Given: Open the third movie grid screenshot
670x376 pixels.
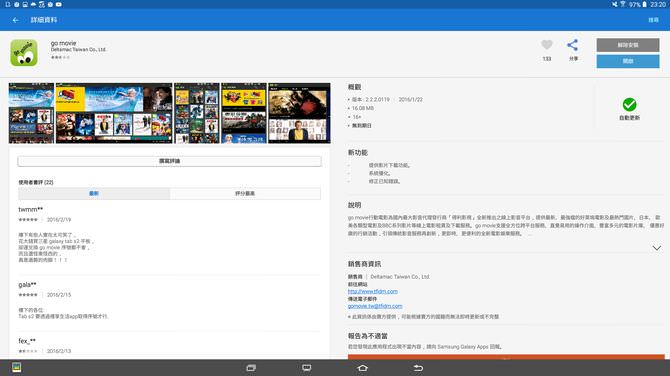Looking at the screenshot, I should (197, 113).
